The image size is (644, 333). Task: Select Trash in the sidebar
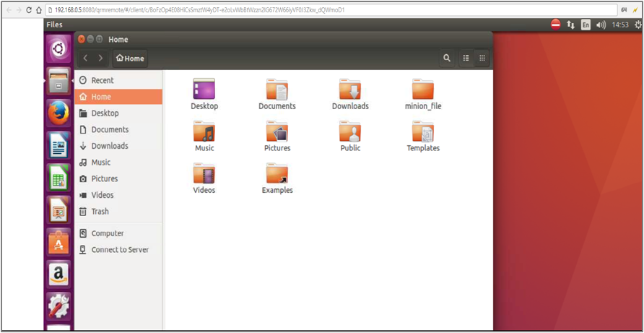[100, 212]
